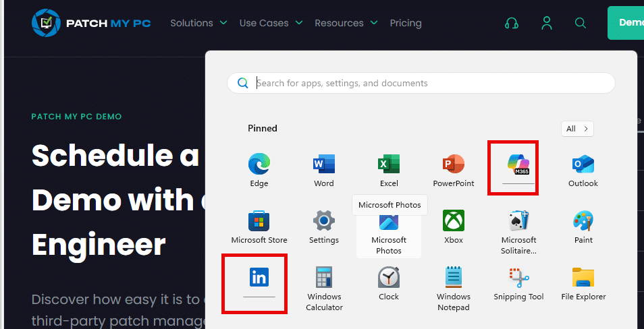644x329 pixels.
Task: Launch the Microsoft Store app
Action: 259,227
